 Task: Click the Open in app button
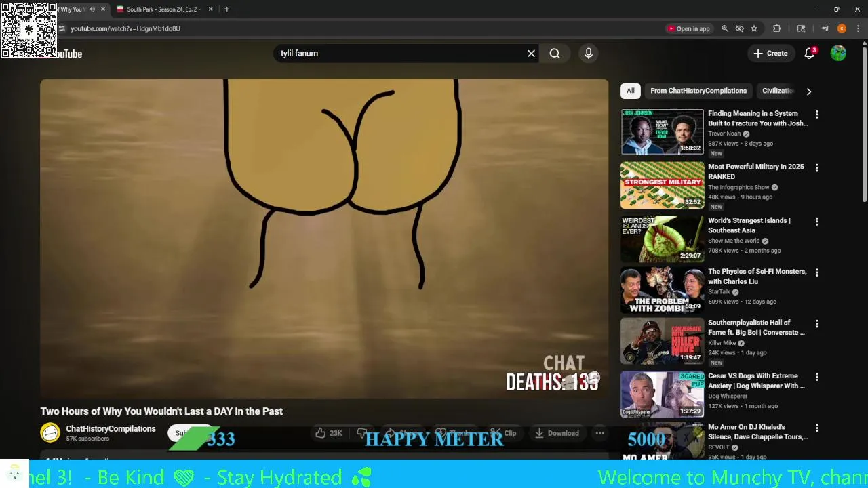click(x=688, y=28)
